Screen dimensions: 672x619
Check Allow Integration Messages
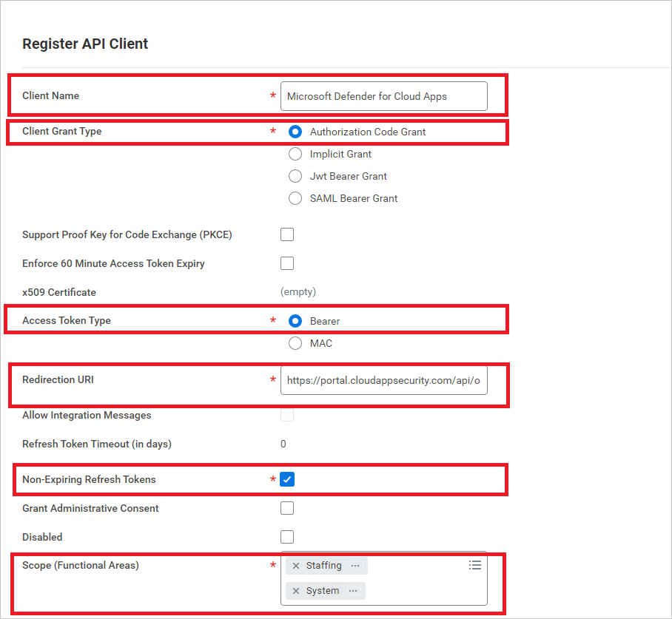(x=287, y=415)
